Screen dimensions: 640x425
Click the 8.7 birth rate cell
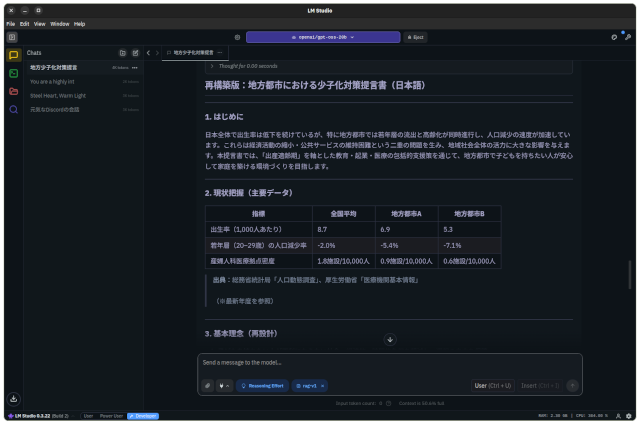point(343,229)
